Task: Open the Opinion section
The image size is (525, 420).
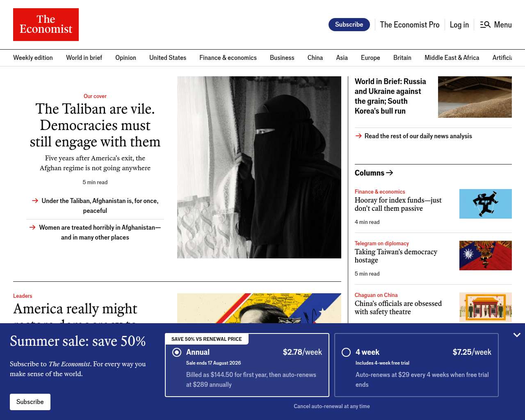Action: (x=126, y=58)
